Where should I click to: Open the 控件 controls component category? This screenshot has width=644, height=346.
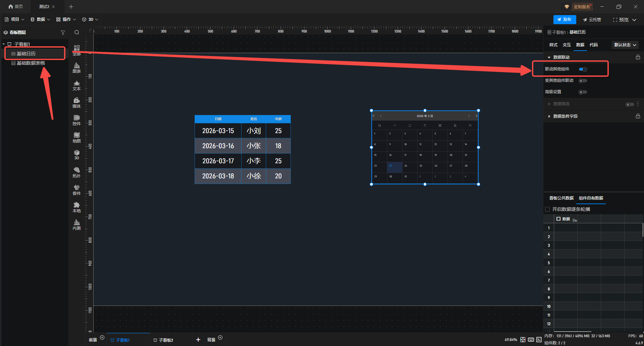(x=76, y=120)
